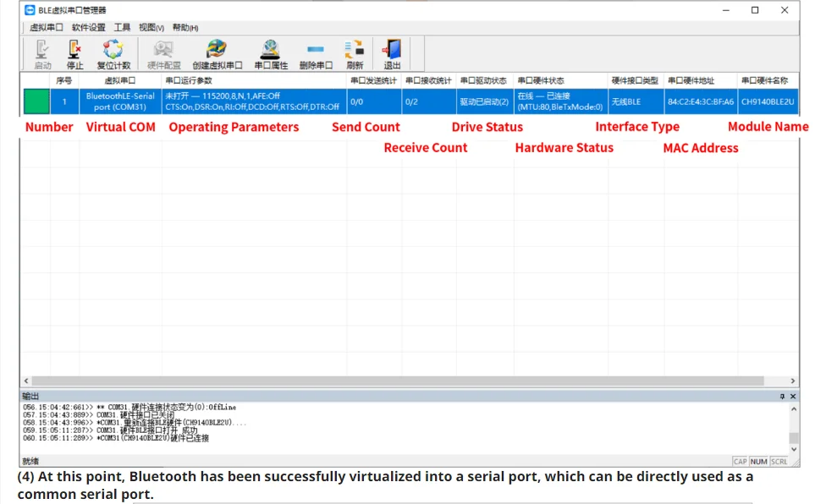
Task: Close the 输出 output panel
Action: coord(793,396)
